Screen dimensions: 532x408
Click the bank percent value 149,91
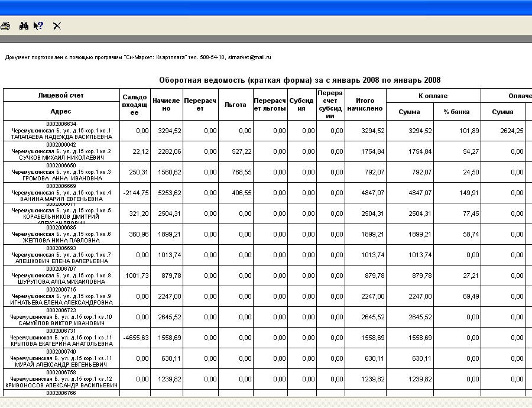click(x=469, y=193)
